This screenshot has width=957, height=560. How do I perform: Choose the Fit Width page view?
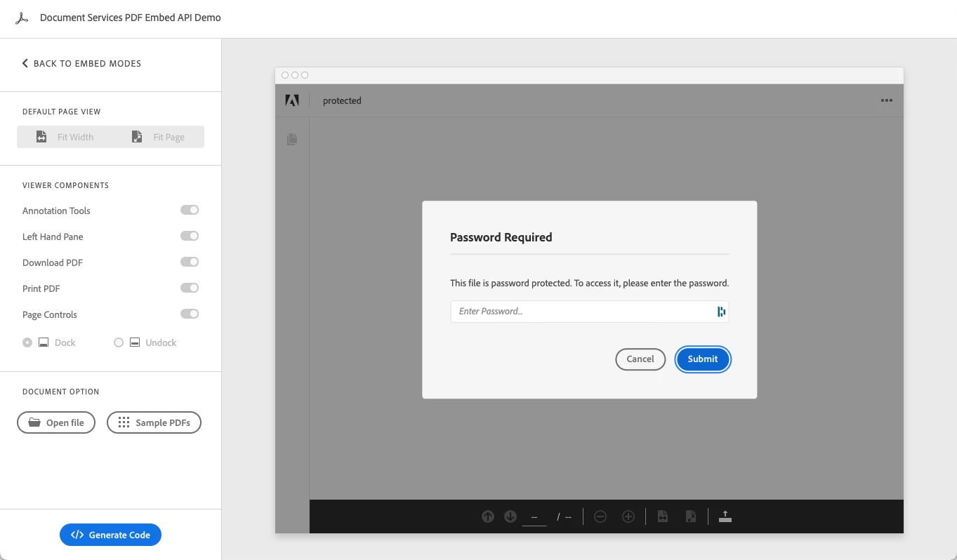tap(64, 137)
